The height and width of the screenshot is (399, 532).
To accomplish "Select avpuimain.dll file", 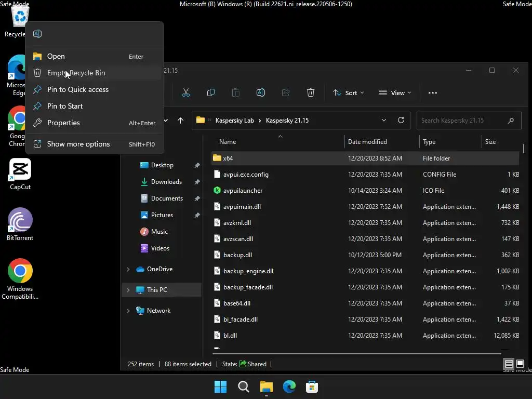I will point(365,207).
